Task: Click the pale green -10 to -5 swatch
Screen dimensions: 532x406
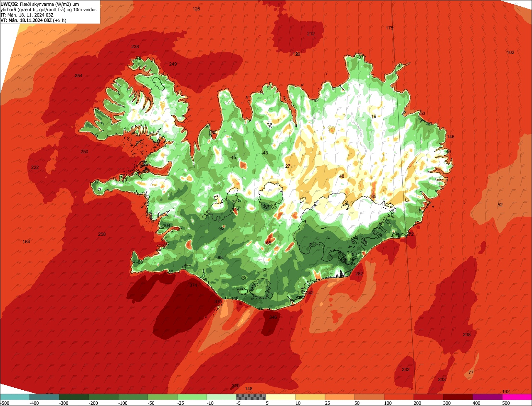Action: (x=221, y=397)
